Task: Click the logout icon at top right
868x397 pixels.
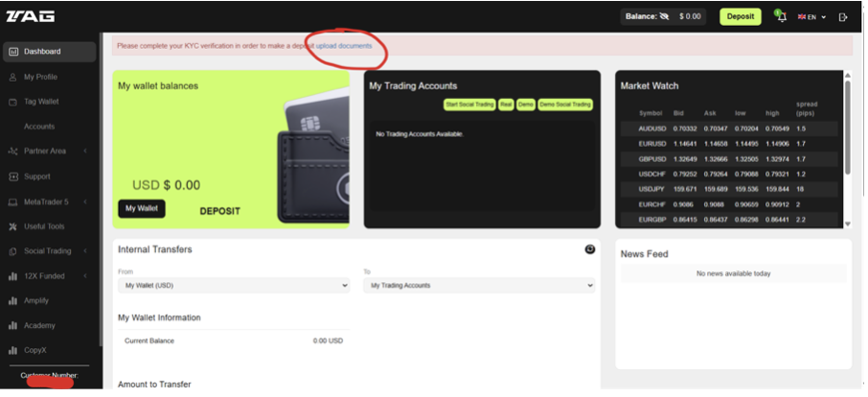Action: tap(843, 17)
